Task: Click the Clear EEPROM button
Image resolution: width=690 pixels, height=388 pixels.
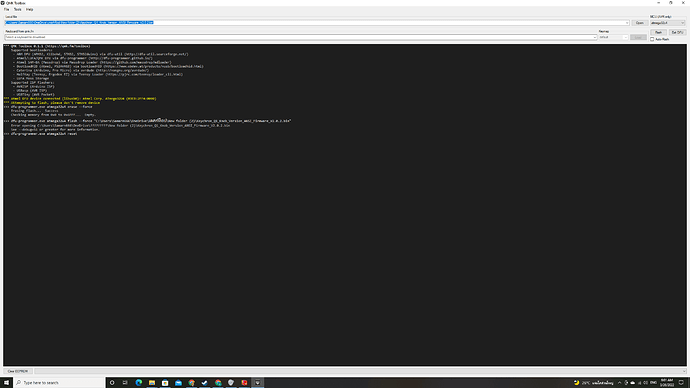Action: click(x=18, y=371)
